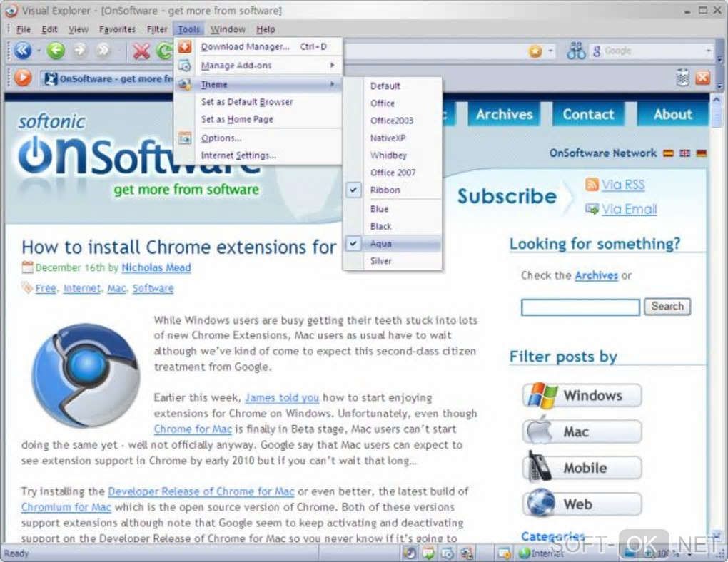Open the Favorites menu
The height and width of the screenshot is (562, 728).
(x=118, y=29)
